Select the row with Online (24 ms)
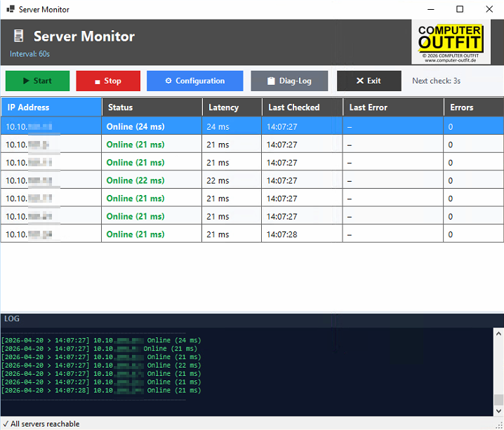The width and height of the screenshot is (504, 430). point(252,126)
